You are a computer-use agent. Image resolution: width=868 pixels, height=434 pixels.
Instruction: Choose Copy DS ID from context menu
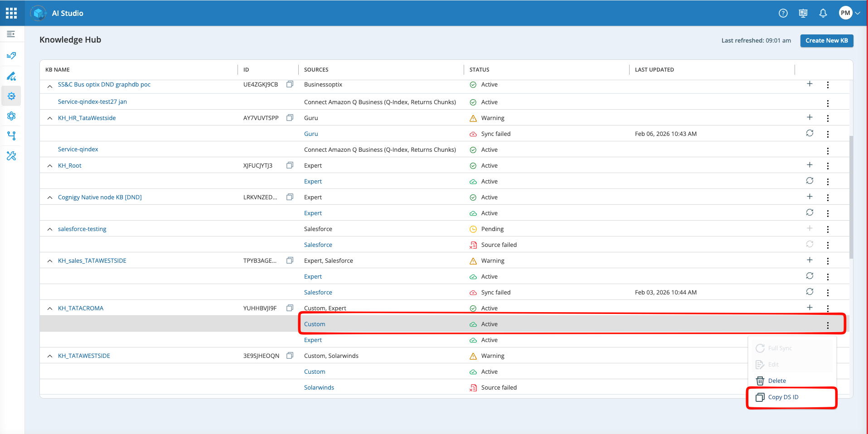point(783,397)
